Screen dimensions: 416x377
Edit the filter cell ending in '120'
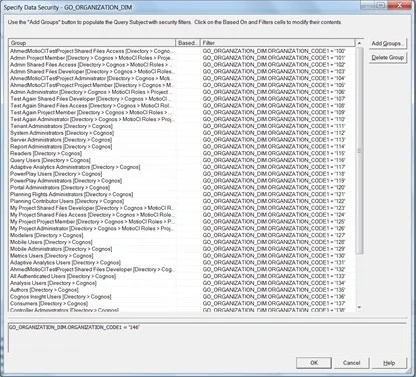click(278, 188)
